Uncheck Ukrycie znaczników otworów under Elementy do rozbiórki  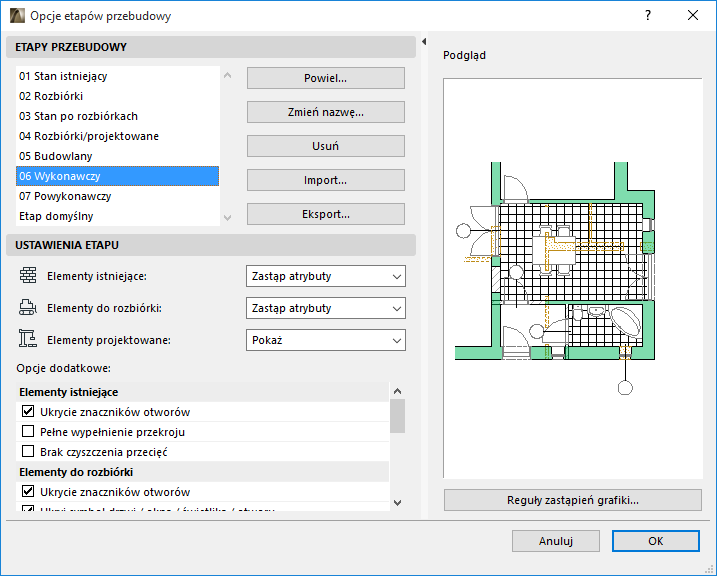pyautogui.click(x=28, y=491)
